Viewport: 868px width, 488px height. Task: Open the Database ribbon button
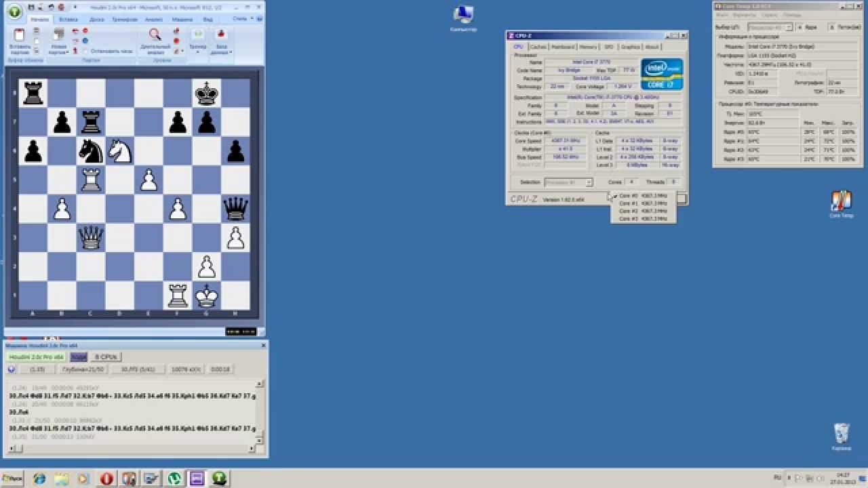pos(220,41)
